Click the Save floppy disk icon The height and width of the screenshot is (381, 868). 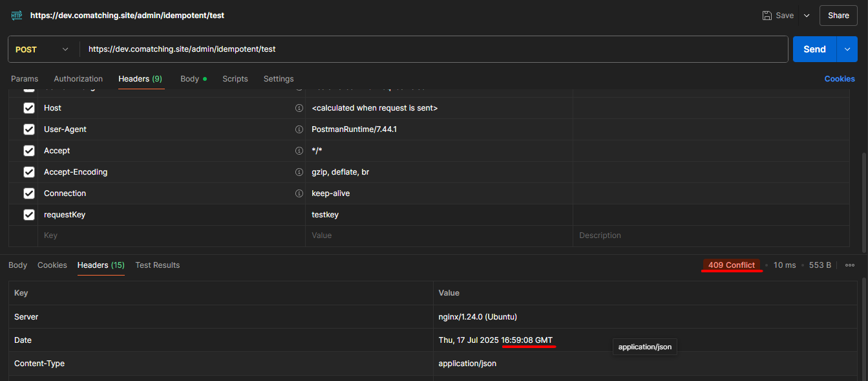(x=767, y=16)
